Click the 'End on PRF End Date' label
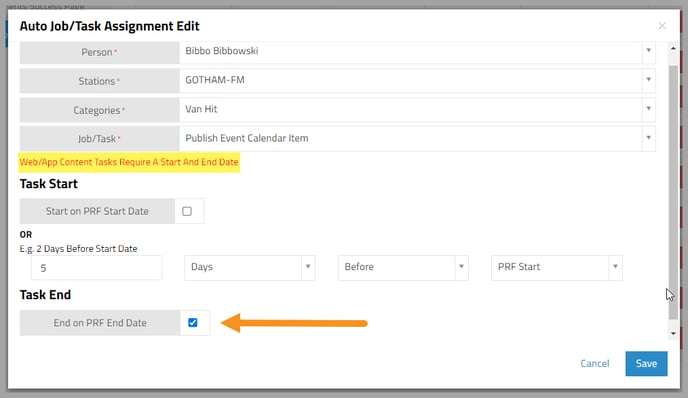Viewport: 688px width, 398px height. pyautogui.click(x=100, y=323)
